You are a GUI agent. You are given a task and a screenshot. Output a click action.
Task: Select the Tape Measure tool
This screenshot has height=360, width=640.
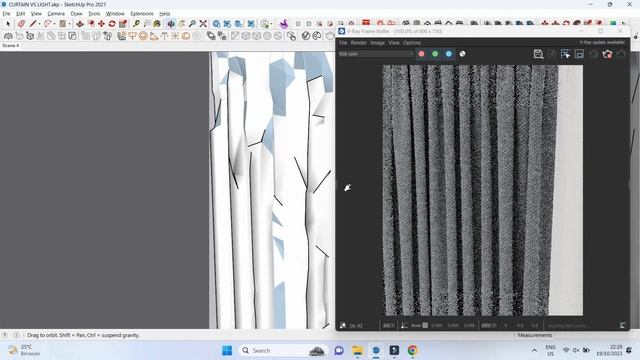click(136, 24)
